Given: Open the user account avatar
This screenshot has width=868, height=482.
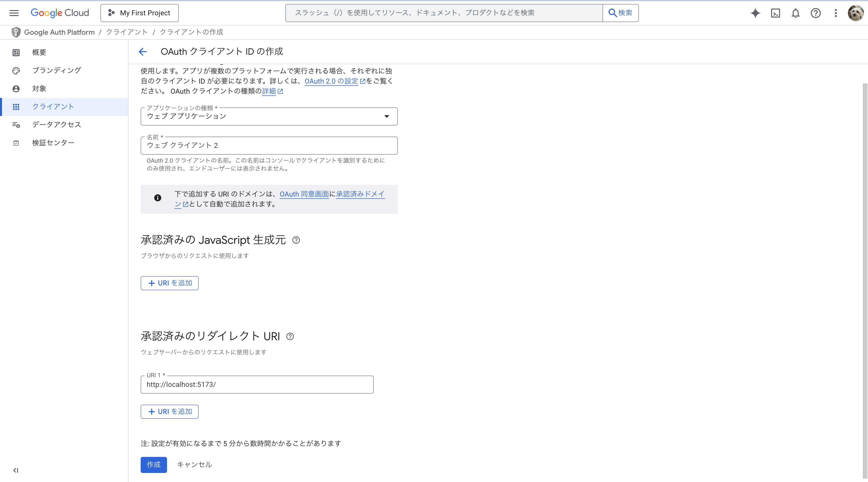Looking at the screenshot, I should click(855, 13).
